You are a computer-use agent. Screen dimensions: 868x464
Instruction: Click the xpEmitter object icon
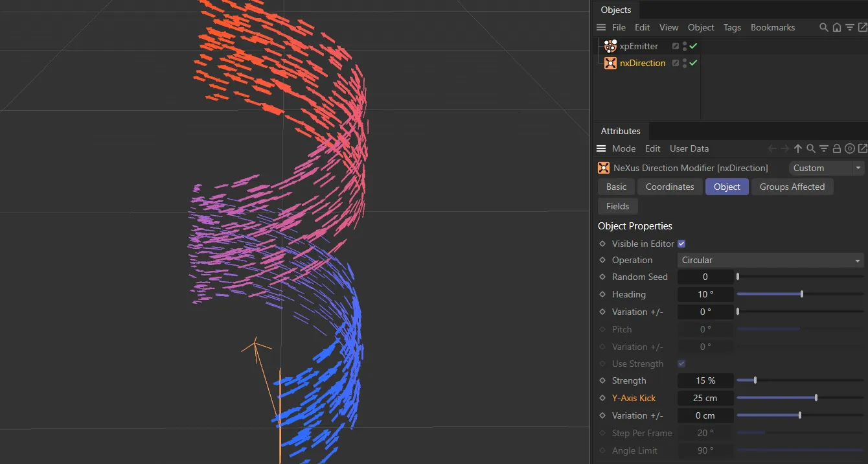click(609, 46)
